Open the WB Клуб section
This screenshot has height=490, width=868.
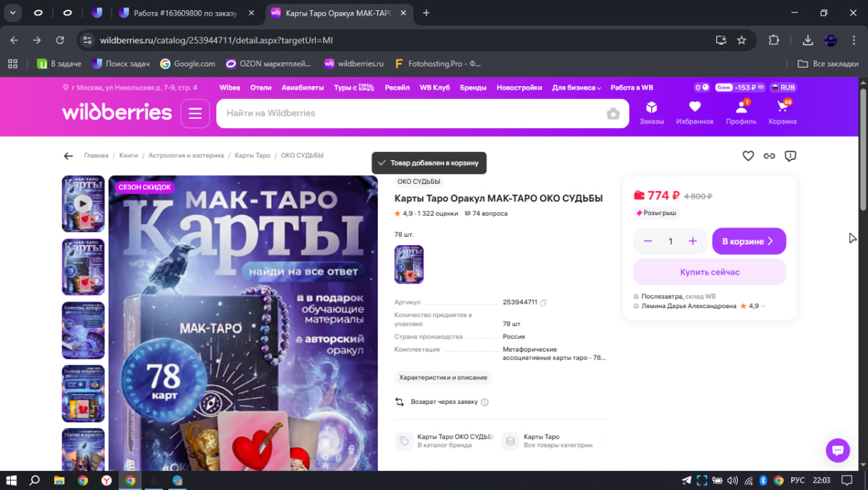click(435, 88)
